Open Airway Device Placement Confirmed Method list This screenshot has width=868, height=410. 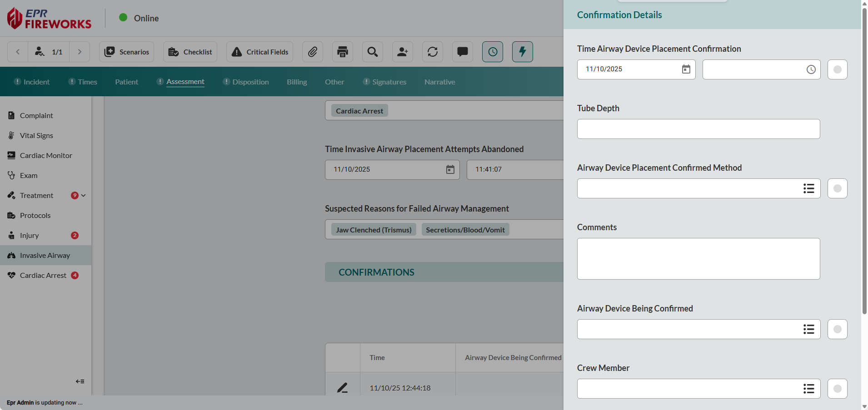tap(808, 188)
